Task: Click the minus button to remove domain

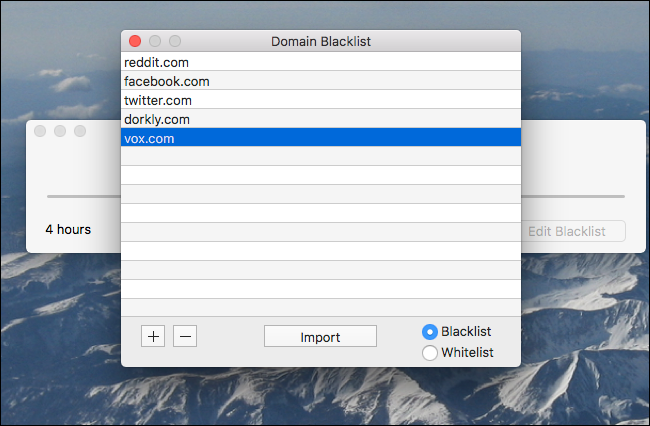Action: tap(185, 336)
